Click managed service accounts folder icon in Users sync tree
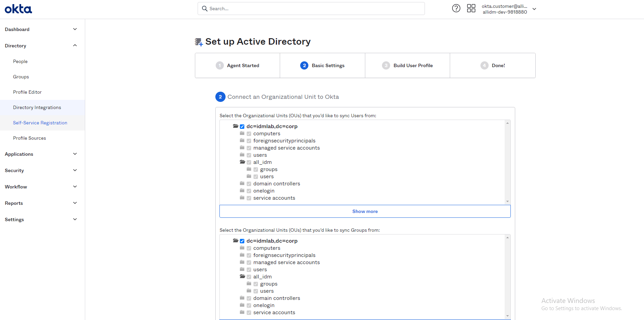 pos(242,148)
